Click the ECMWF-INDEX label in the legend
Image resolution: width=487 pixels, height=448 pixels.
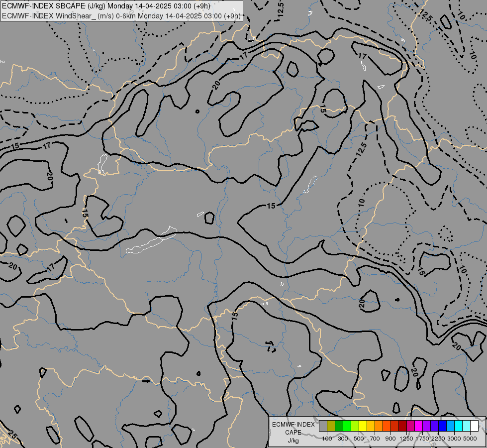pyautogui.click(x=293, y=425)
